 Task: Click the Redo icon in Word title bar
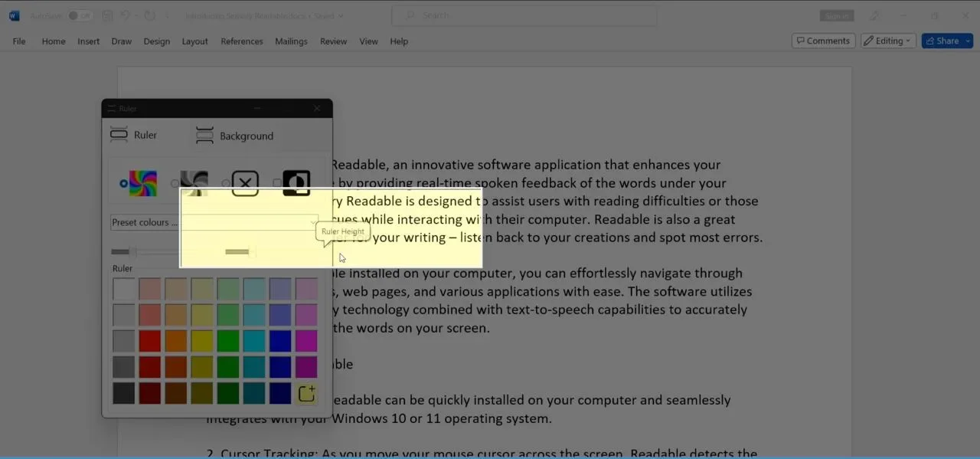pos(149,15)
